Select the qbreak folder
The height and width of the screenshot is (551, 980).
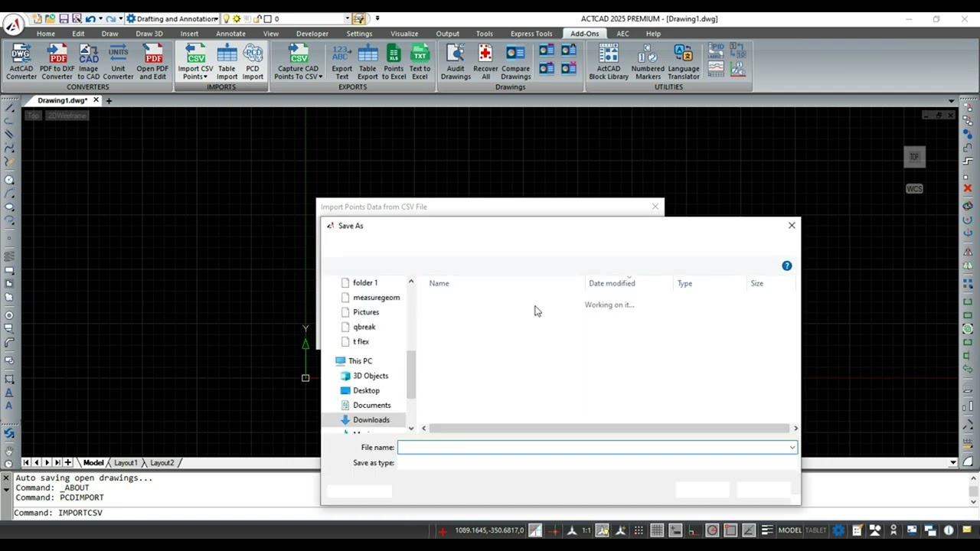pos(366,327)
